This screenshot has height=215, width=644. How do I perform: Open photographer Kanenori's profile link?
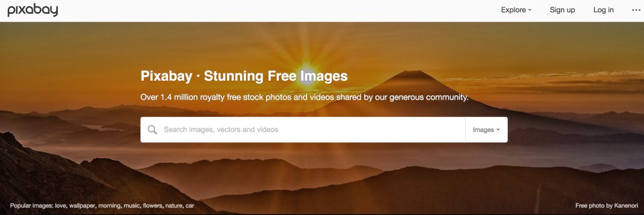point(626,206)
